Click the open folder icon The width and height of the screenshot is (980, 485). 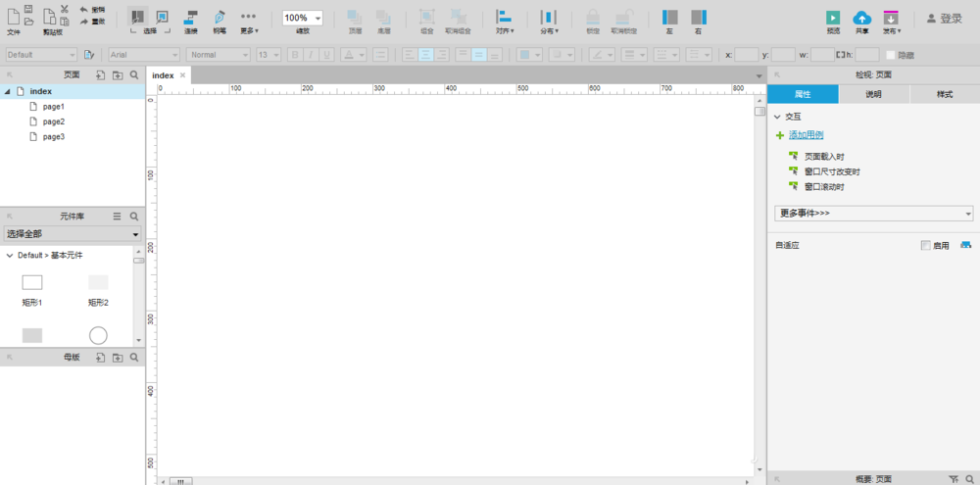[28, 22]
